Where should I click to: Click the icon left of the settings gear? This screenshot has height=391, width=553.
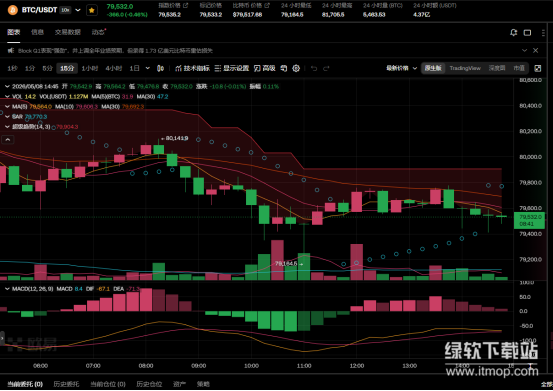point(284,68)
